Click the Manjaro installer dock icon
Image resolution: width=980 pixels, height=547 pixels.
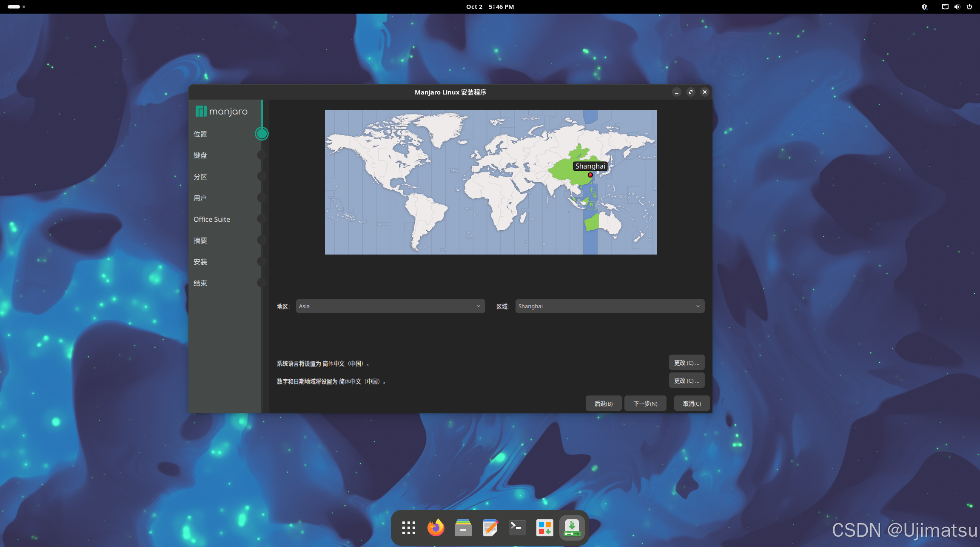point(572,528)
